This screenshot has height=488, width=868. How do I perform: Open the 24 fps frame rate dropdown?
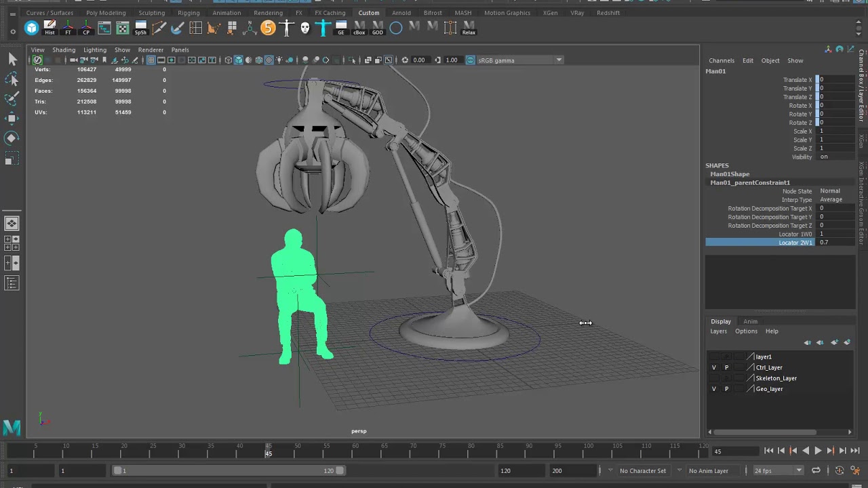tap(778, 470)
